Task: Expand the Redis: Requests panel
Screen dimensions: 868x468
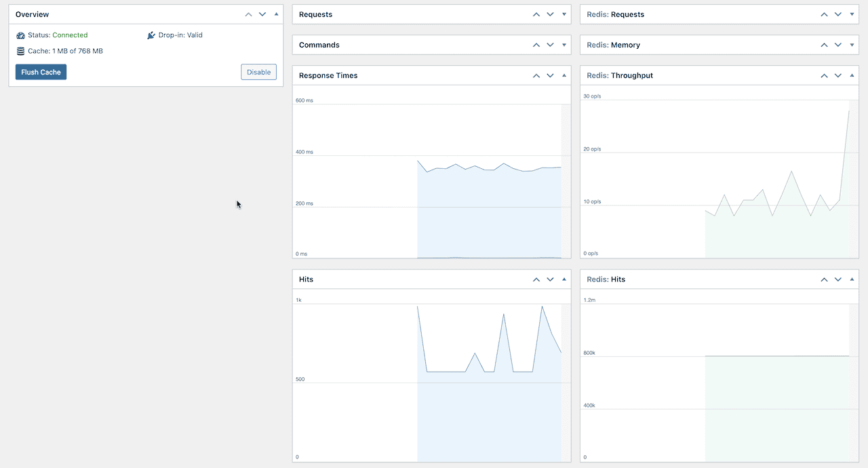Action: [852, 14]
